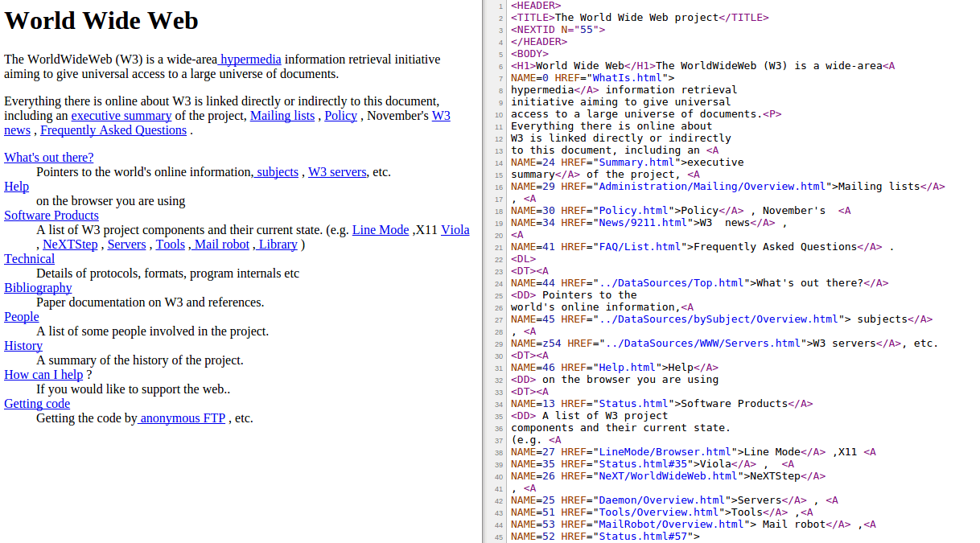Click the anonymous FTP link
This screenshot has width=980, height=543.
tap(181, 418)
